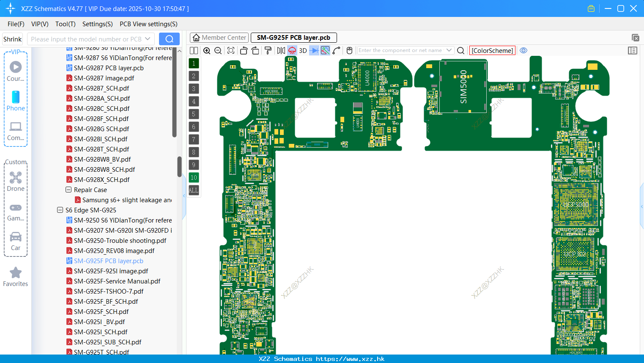Zoom out of the PCB view
Screen dimensions: 644x363
pyautogui.click(x=218, y=50)
